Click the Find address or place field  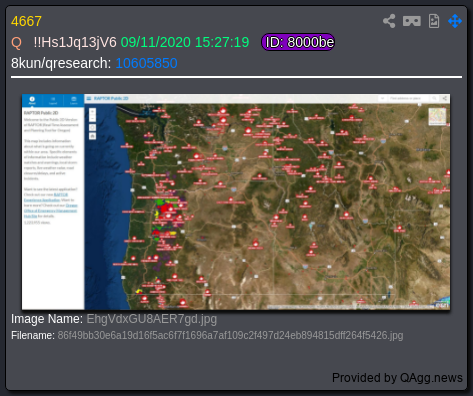click(408, 98)
